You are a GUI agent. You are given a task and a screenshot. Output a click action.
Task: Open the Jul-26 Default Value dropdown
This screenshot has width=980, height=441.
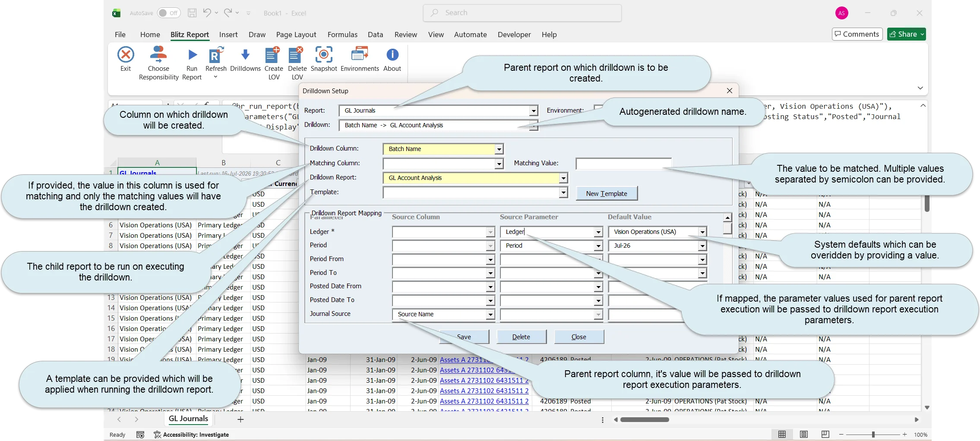click(702, 246)
